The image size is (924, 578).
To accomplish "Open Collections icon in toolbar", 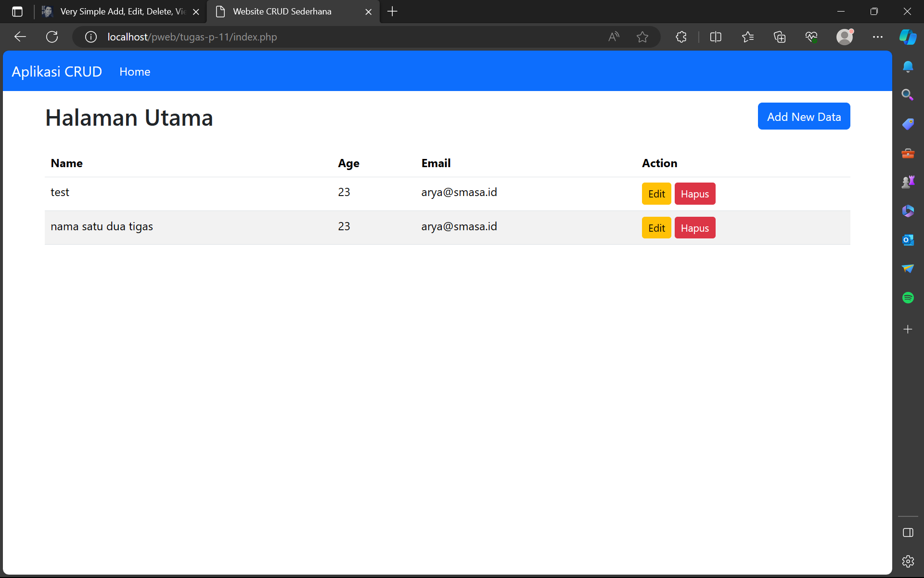I will (x=780, y=37).
